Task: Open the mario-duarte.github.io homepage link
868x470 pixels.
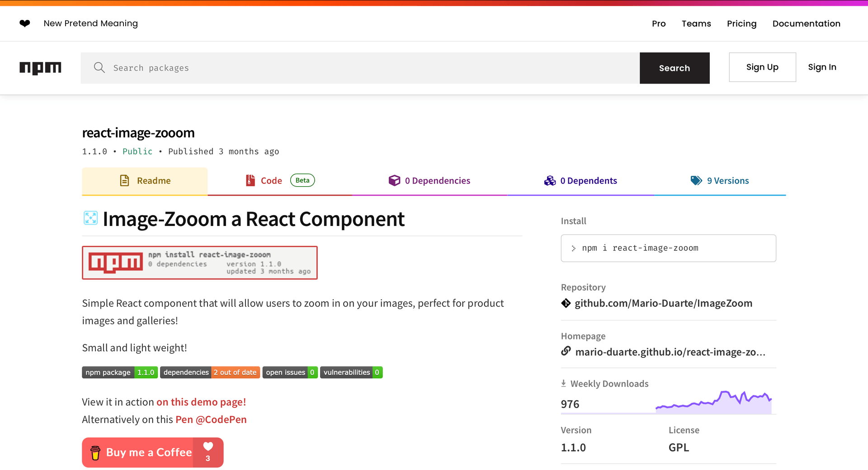Action: 670,352
